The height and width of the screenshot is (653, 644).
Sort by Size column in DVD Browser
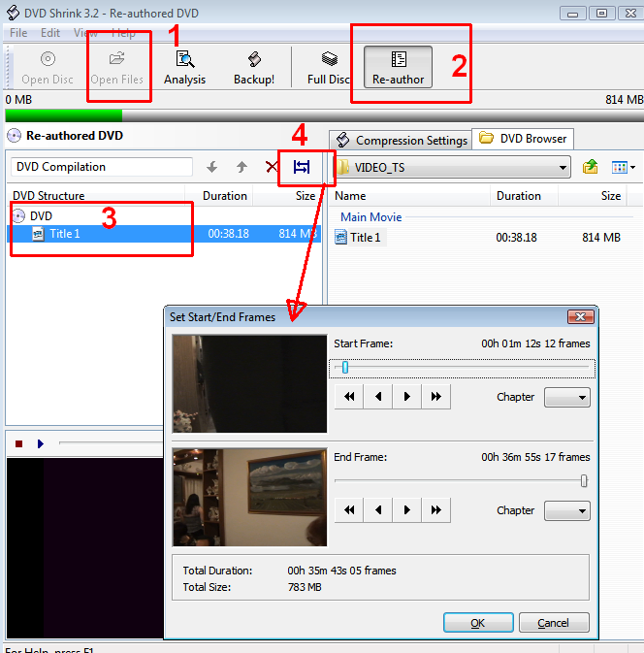[593, 196]
